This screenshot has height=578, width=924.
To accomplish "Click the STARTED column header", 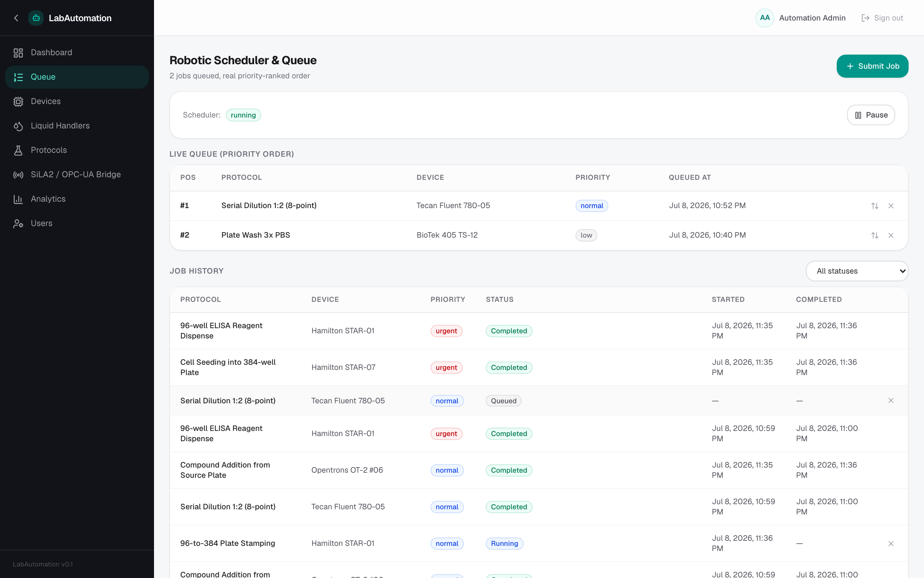I will [728, 300].
